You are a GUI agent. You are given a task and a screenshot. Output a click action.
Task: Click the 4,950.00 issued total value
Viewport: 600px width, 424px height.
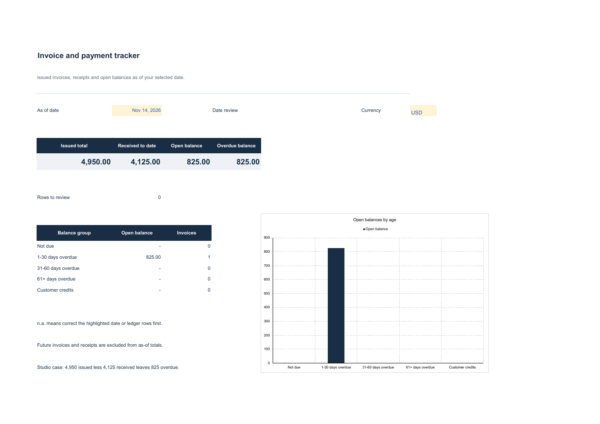[x=96, y=162]
